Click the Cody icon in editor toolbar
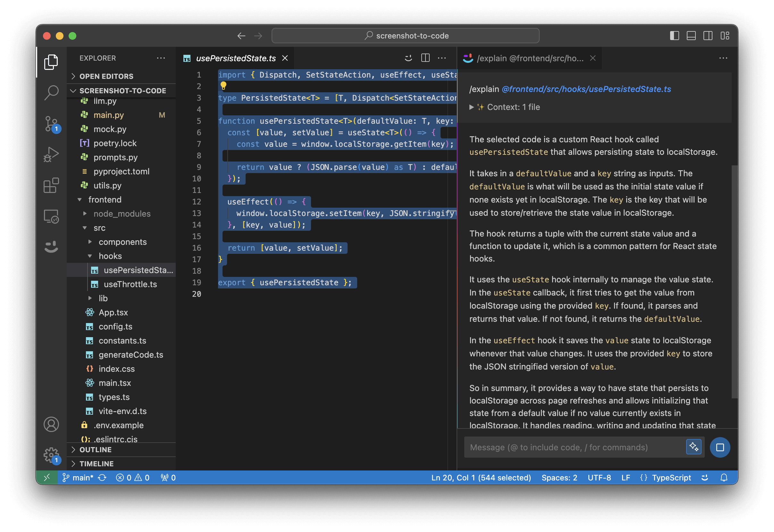Viewport: 774px width, 532px height. point(408,58)
